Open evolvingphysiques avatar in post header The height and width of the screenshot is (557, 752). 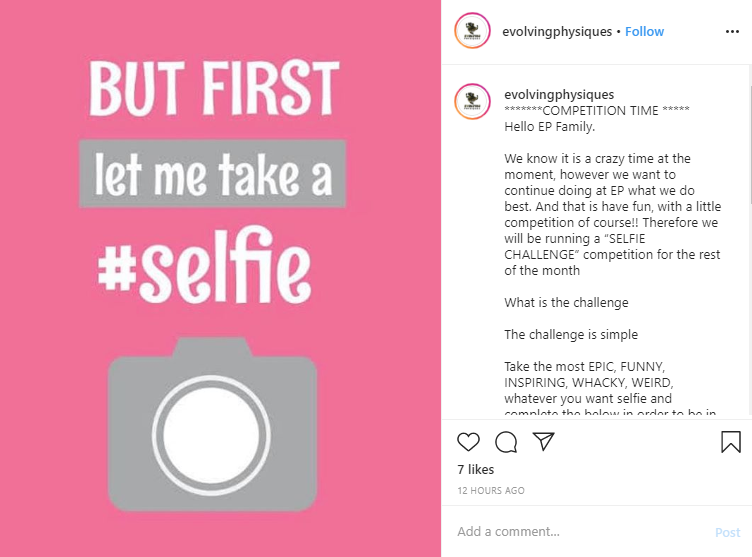coord(472,31)
